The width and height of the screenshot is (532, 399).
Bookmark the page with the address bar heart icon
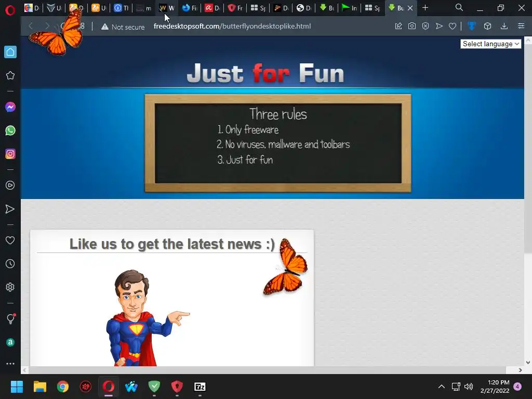[x=453, y=26]
